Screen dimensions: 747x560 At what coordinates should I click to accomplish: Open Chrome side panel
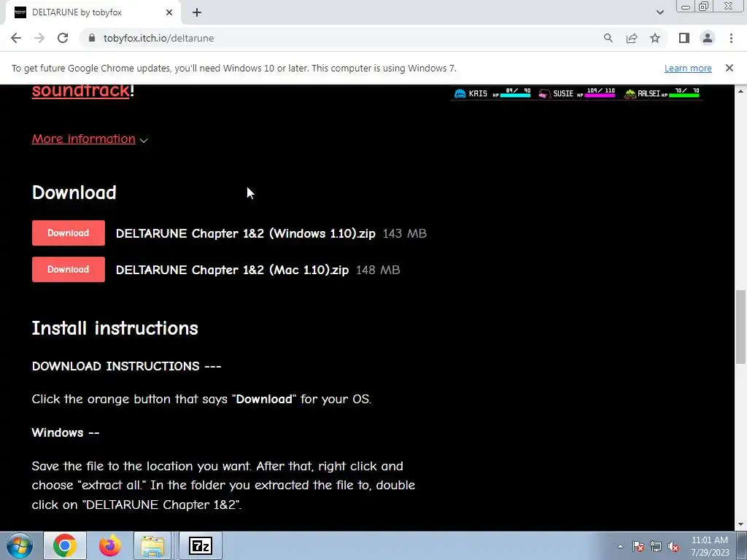(x=684, y=38)
